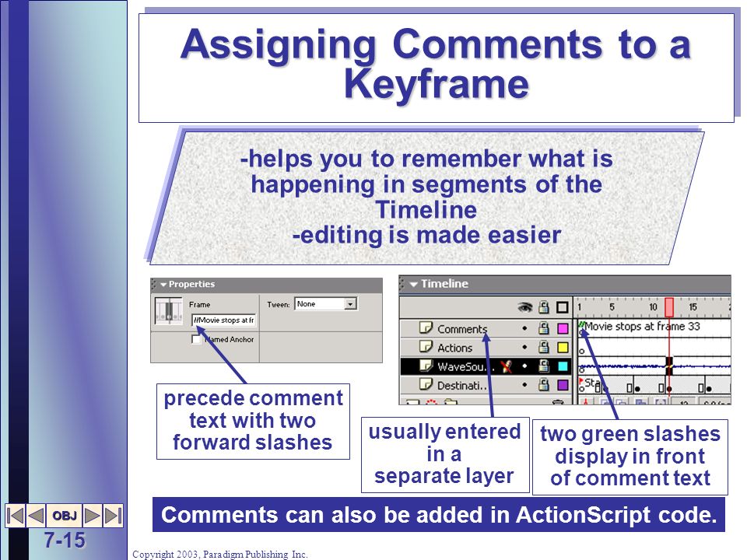747x560 pixels.
Task: Click the Destinati layer page icon
Action: click(426, 384)
